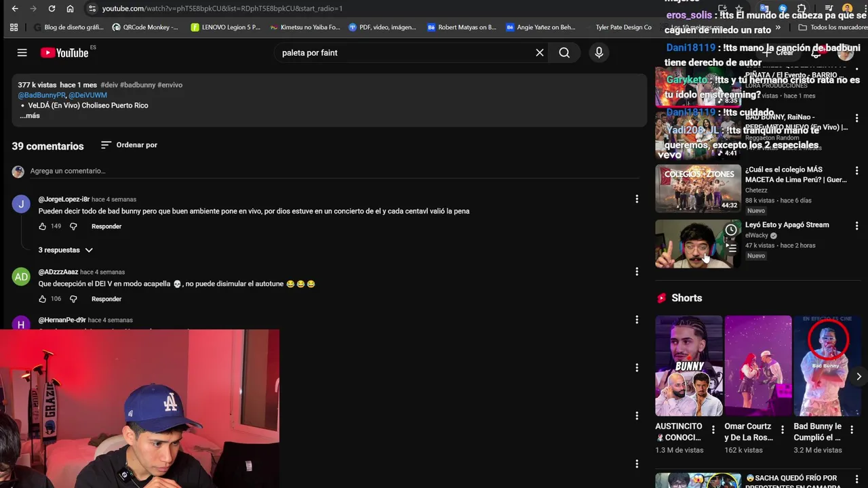Screen dimensions: 868x488
Task: Open the PDF, video, imágen... bookmark
Action: tap(382, 27)
